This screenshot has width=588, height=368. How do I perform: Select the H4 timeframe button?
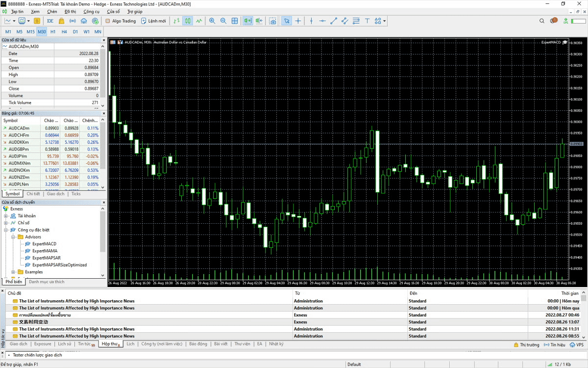click(64, 32)
